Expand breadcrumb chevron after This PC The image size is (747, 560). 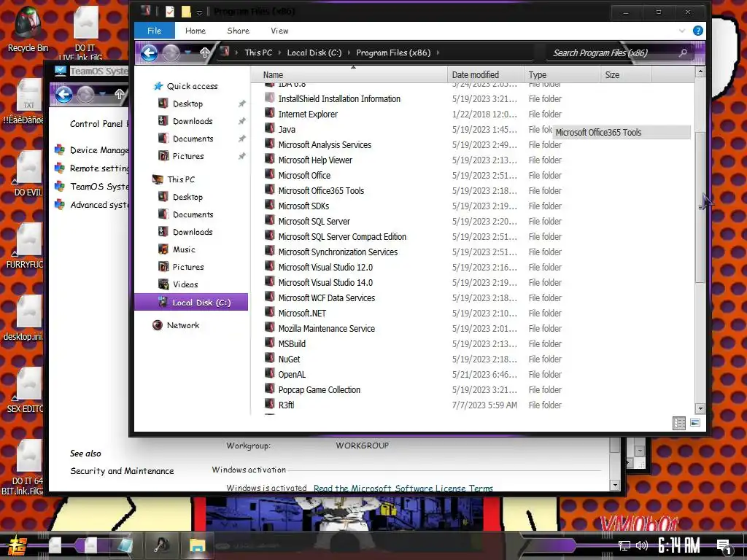279,52
